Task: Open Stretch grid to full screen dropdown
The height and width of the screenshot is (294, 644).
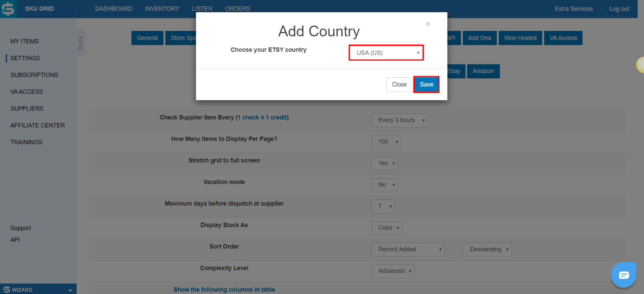Action: (385, 163)
